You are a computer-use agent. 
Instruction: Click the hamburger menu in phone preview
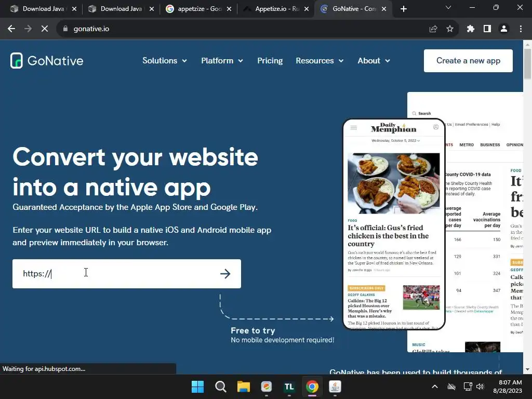tap(353, 128)
